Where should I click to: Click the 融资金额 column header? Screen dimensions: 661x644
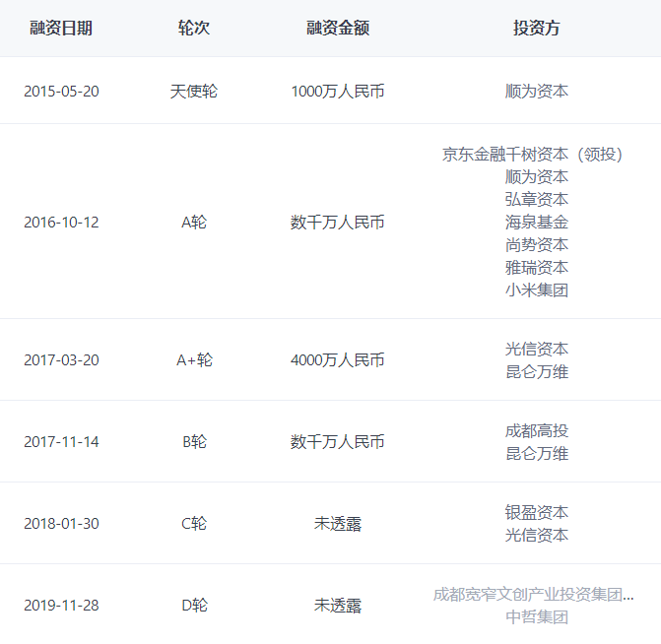point(338,29)
